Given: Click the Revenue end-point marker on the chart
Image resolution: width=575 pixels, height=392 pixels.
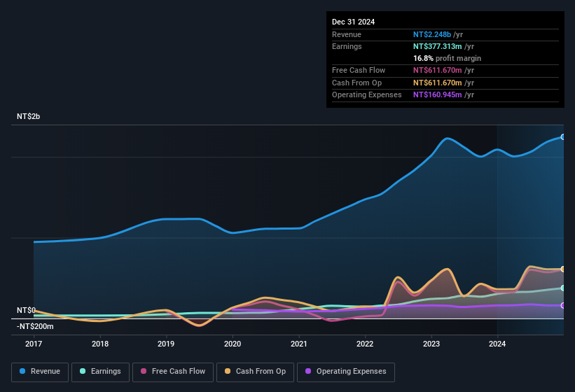Looking at the screenshot, I should click(x=563, y=137).
